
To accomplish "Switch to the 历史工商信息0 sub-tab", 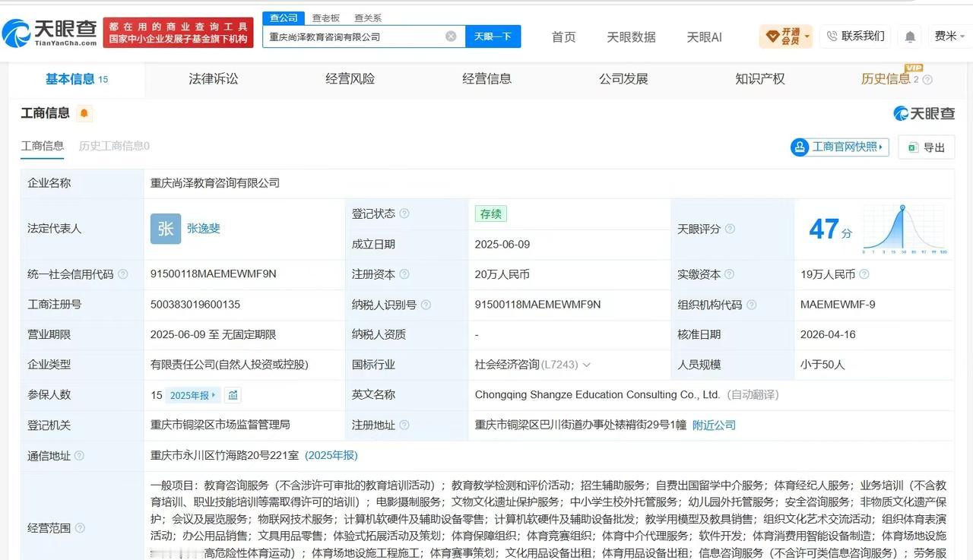I will (x=114, y=146).
